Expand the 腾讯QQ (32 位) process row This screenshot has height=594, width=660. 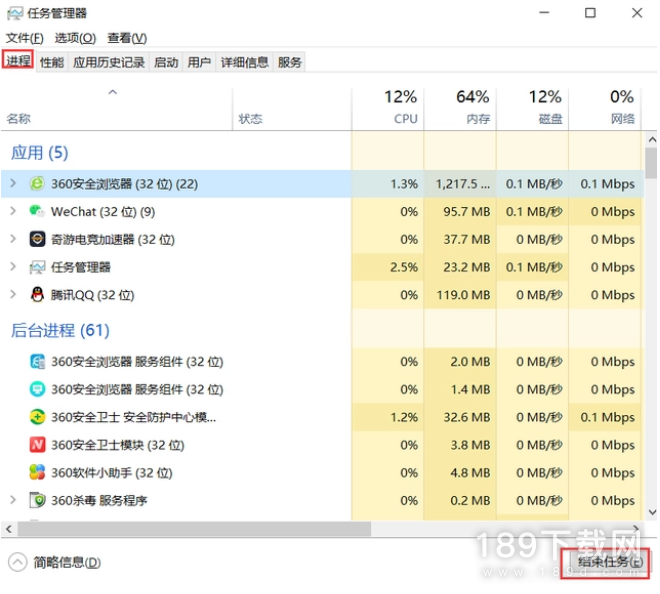(13, 295)
